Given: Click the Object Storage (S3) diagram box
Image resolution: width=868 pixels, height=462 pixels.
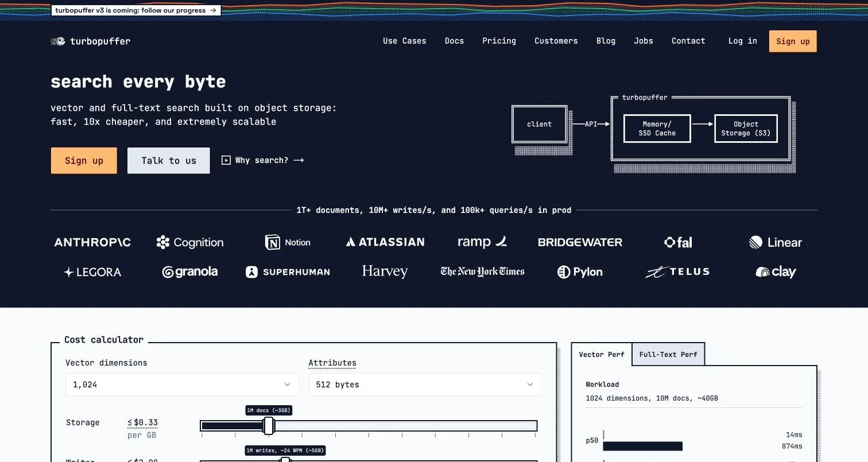Looking at the screenshot, I should click(x=746, y=129).
